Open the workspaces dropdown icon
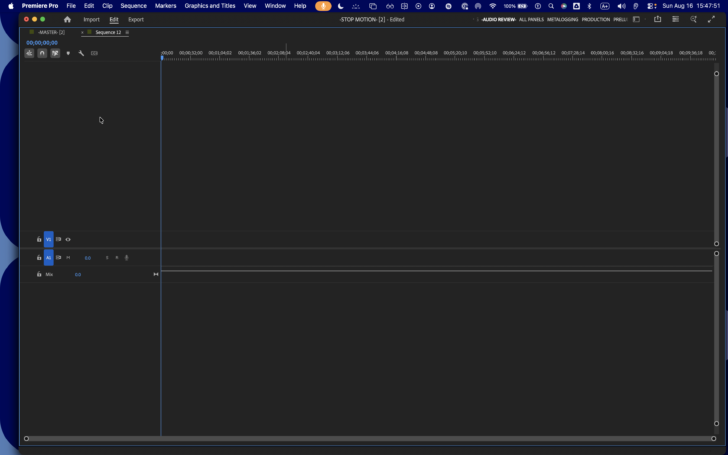 [x=637, y=19]
